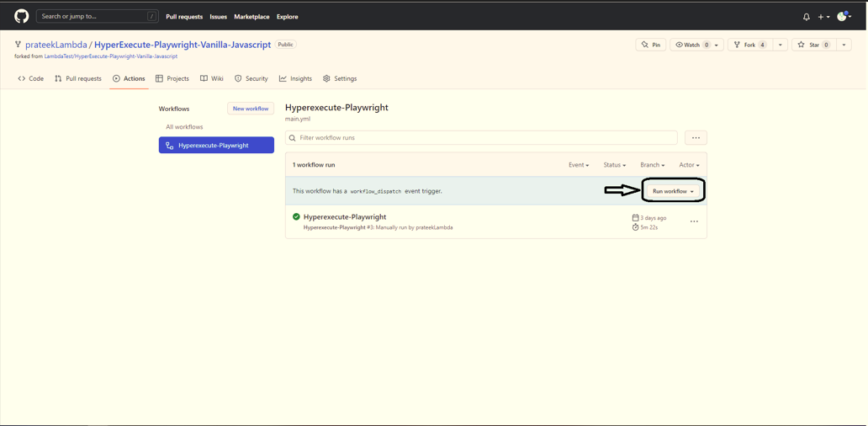Pin the repository with Pin button
This screenshot has height=426, width=868.
click(652, 45)
